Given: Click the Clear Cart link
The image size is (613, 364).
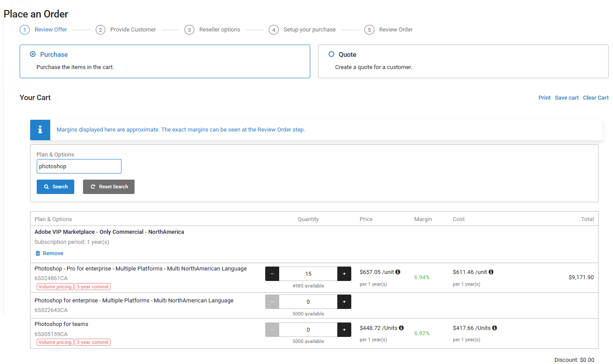Looking at the screenshot, I should pos(596,98).
